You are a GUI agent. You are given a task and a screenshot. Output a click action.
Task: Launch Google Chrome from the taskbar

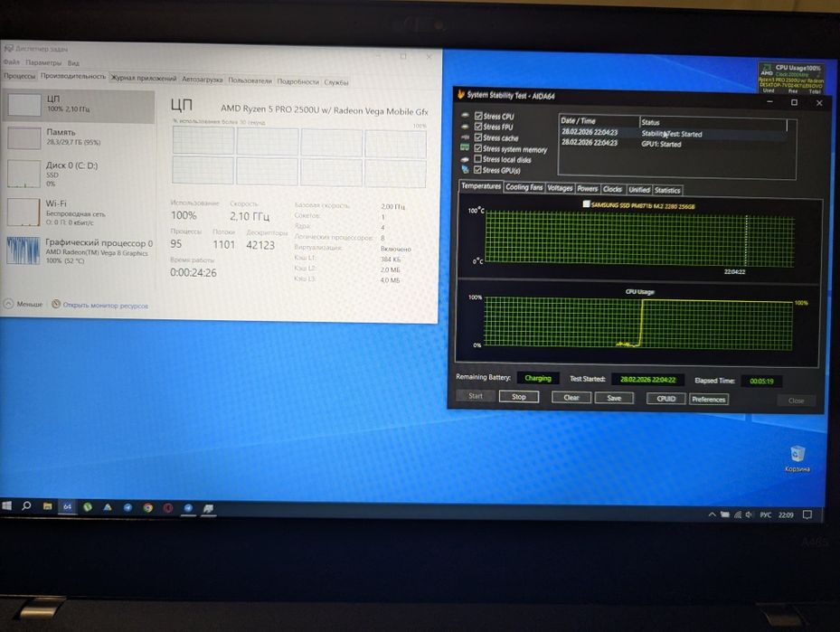coord(148,508)
